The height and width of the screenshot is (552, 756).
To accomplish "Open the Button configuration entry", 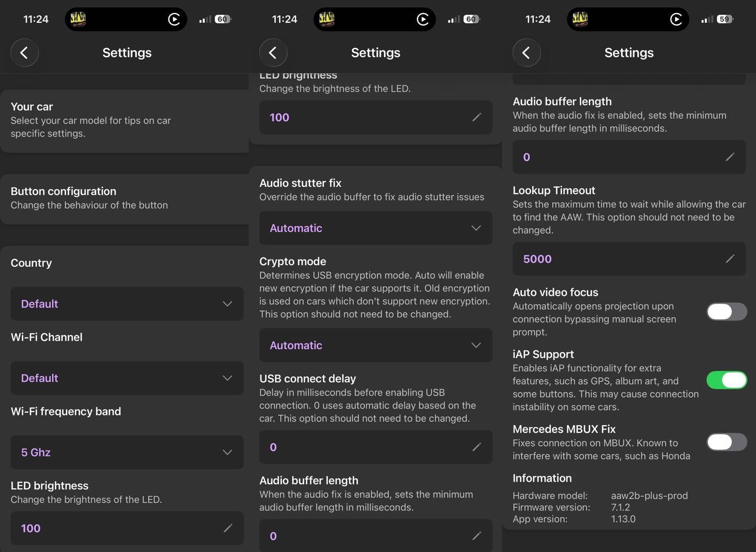I will tap(124, 198).
